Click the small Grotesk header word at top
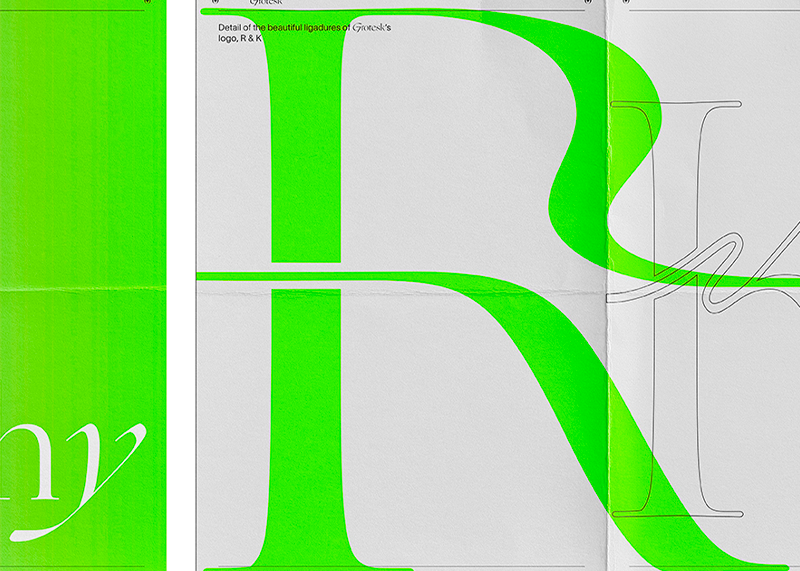 tap(266, 3)
